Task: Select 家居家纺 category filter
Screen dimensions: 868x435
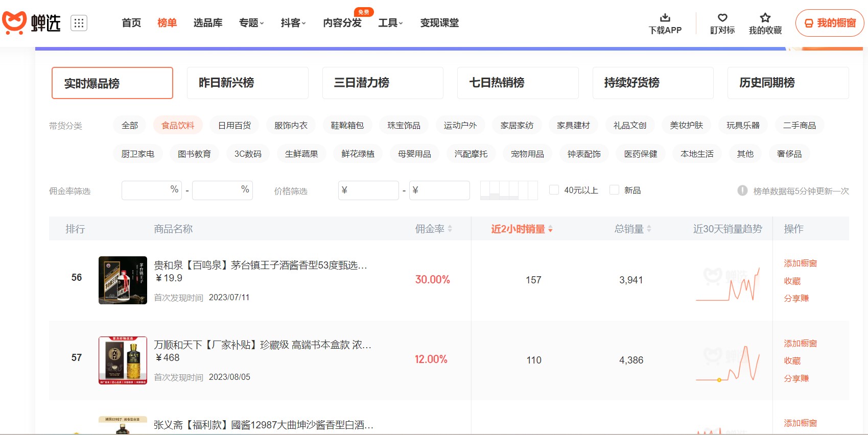Action: point(517,125)
